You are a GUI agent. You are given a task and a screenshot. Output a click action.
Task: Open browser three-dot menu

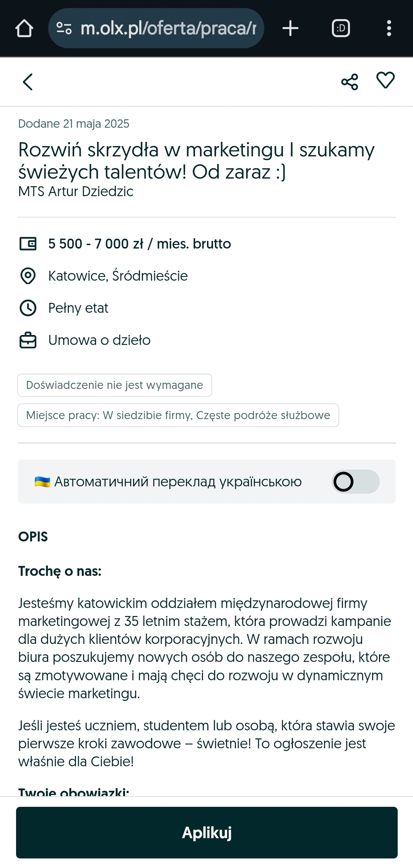[x=389, y=28]
